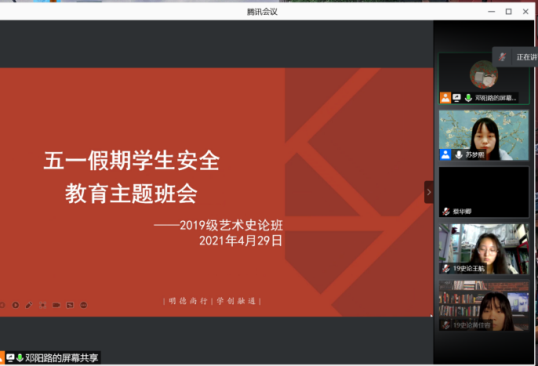This screenshot has height=366, width=538.
Task: Click the slide line 教育主题班会
Action: click(x=131, y=193)
